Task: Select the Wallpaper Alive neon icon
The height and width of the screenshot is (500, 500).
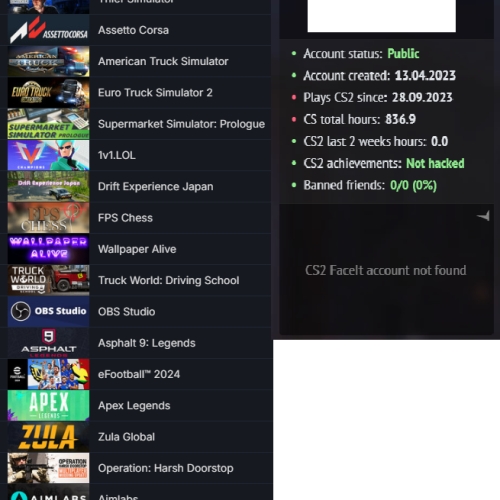Action: pos(48,249)
